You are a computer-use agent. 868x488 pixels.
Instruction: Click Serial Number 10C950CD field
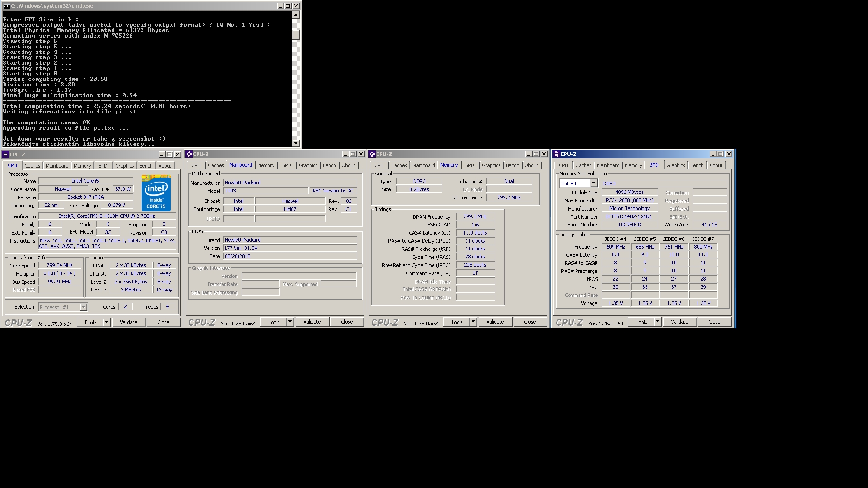[x=629, y=225]
